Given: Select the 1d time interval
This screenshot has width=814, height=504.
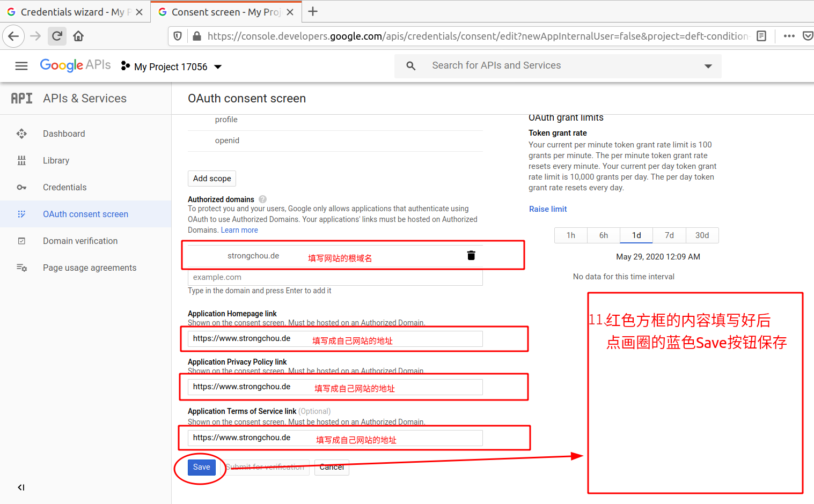Looking at the screenshot, I should coord(636,235).
